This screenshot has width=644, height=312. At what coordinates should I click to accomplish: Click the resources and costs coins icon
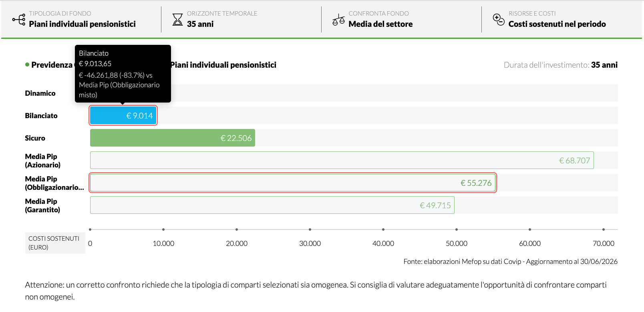click(499, 19)
